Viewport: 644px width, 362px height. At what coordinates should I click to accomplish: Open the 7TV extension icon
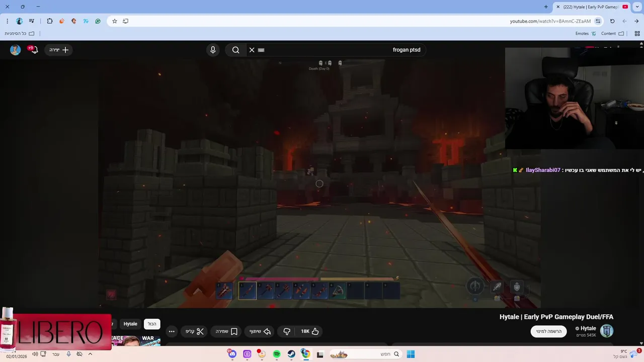click(x=86, y=21)
